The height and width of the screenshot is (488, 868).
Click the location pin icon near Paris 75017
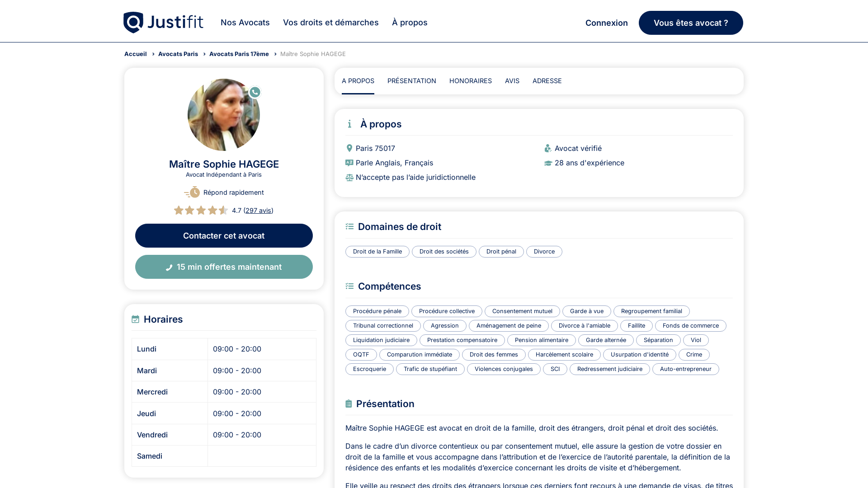(349, 148)
